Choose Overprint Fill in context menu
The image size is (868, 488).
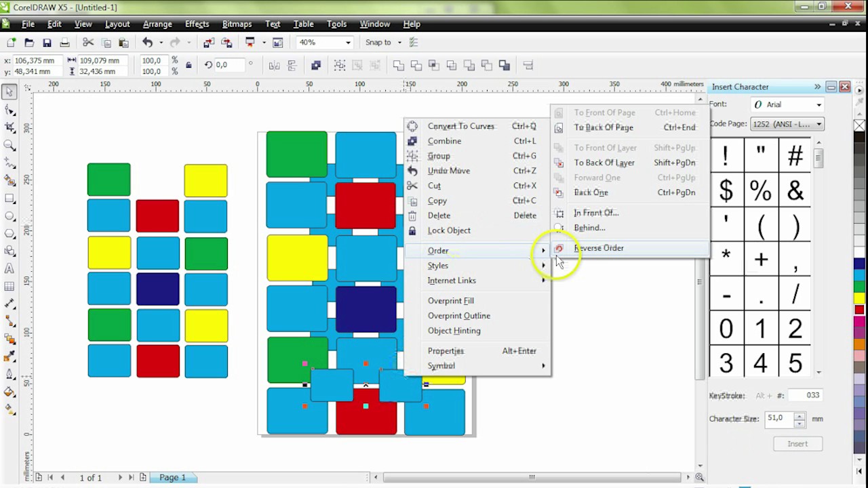coord(477,301)
